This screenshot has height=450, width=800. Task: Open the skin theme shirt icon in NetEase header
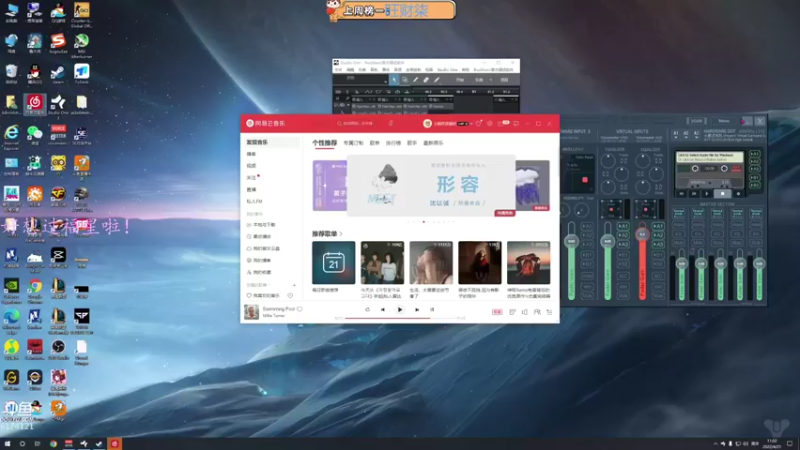coord(479,123)
